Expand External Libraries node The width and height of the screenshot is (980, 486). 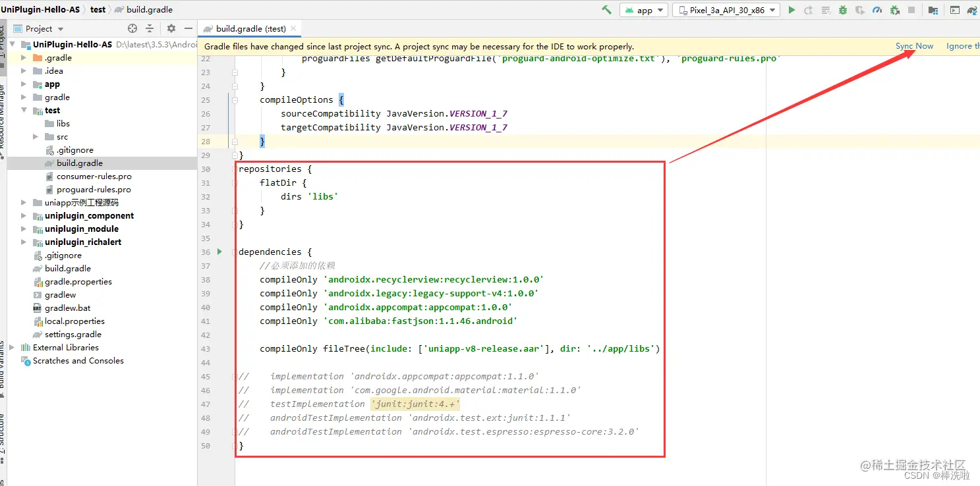tap(13, 348)
